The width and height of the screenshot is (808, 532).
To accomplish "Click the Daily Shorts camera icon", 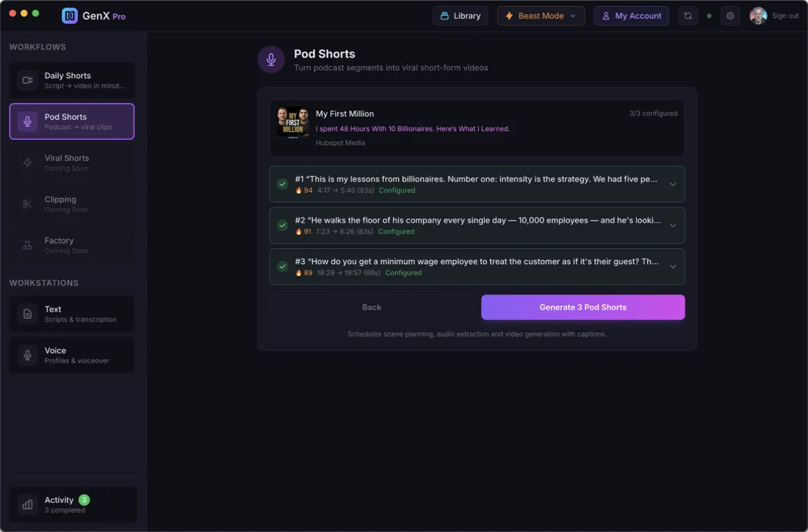I will click(27, 80).
